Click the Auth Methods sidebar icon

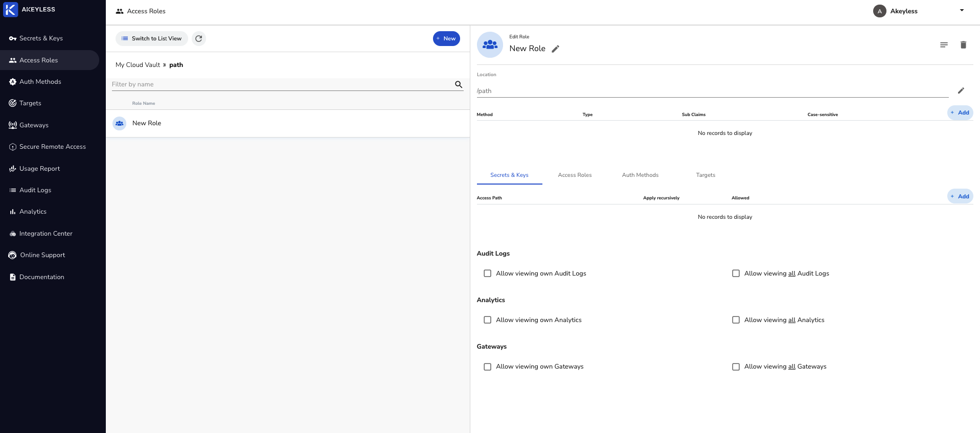point(13,82)
